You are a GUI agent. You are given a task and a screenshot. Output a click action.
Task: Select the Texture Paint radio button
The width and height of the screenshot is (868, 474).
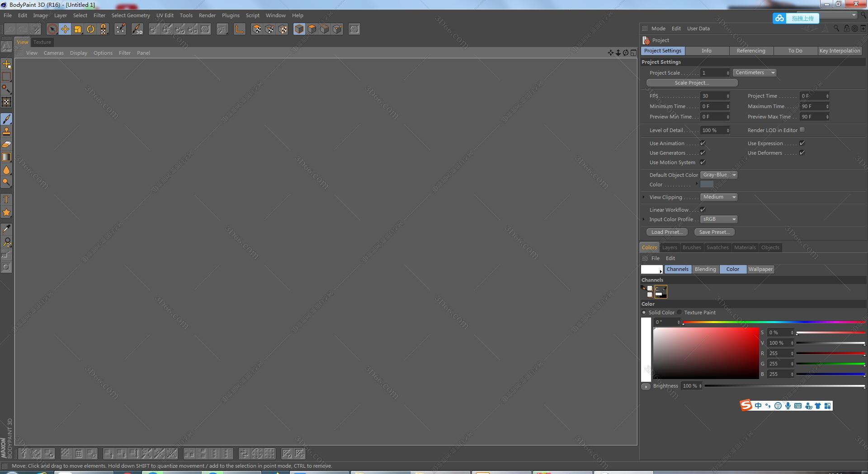[679, 312]
